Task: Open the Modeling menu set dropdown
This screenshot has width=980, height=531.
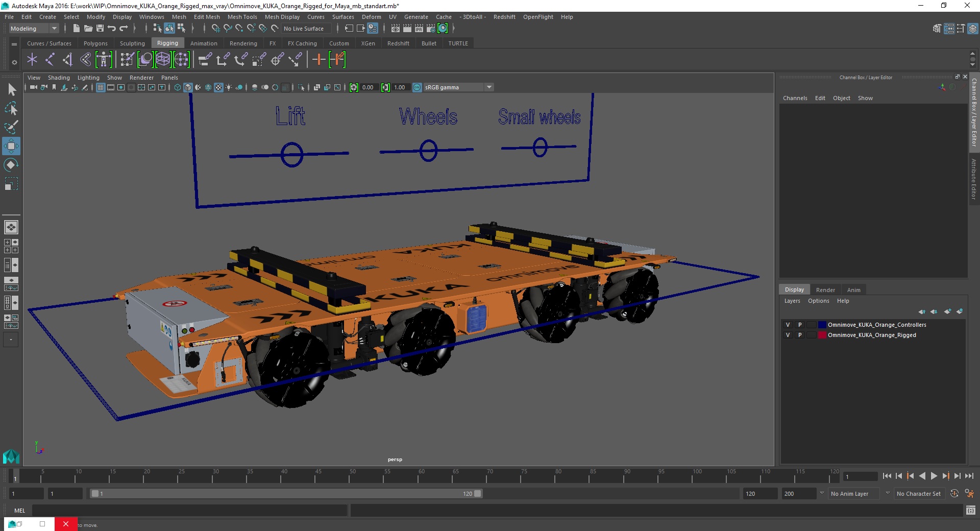Action: (34, 29)
